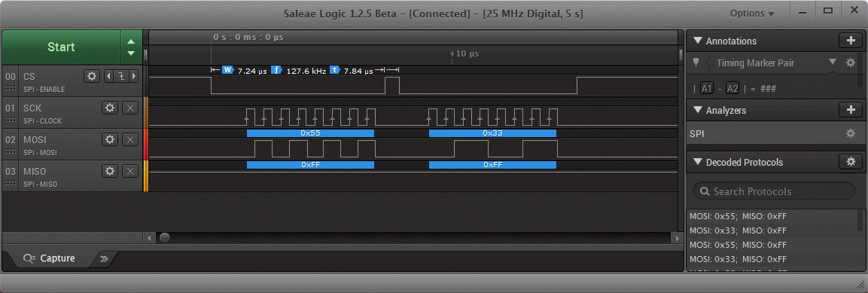Collapse the Analyzers panel

(698, 110)
